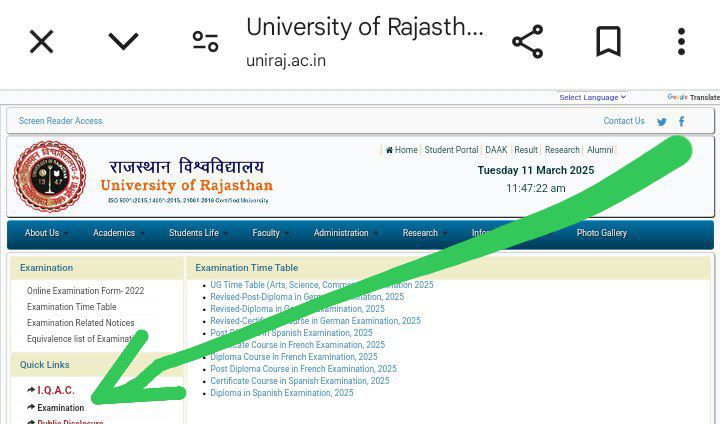Open the I.Q.A.C. quick link

[x=55, y=390]
